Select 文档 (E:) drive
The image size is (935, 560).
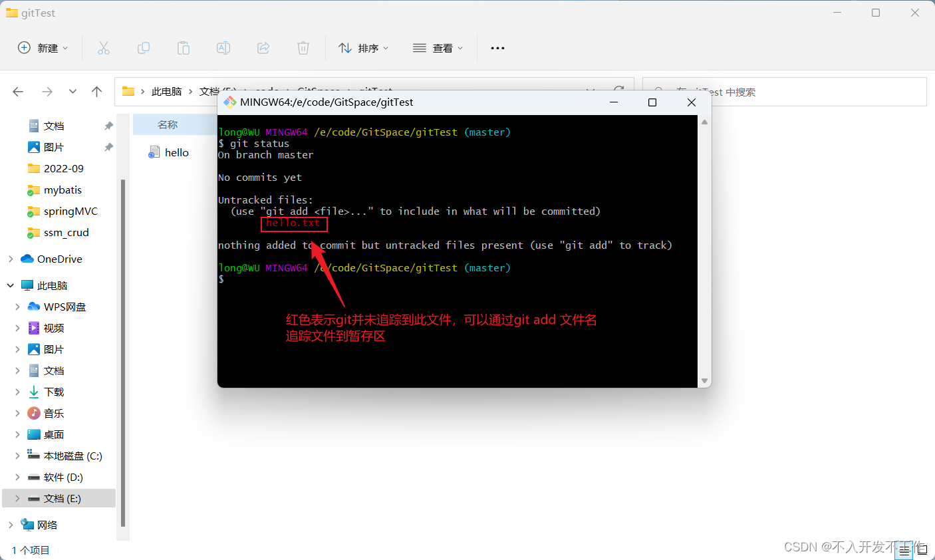[62, 498]
